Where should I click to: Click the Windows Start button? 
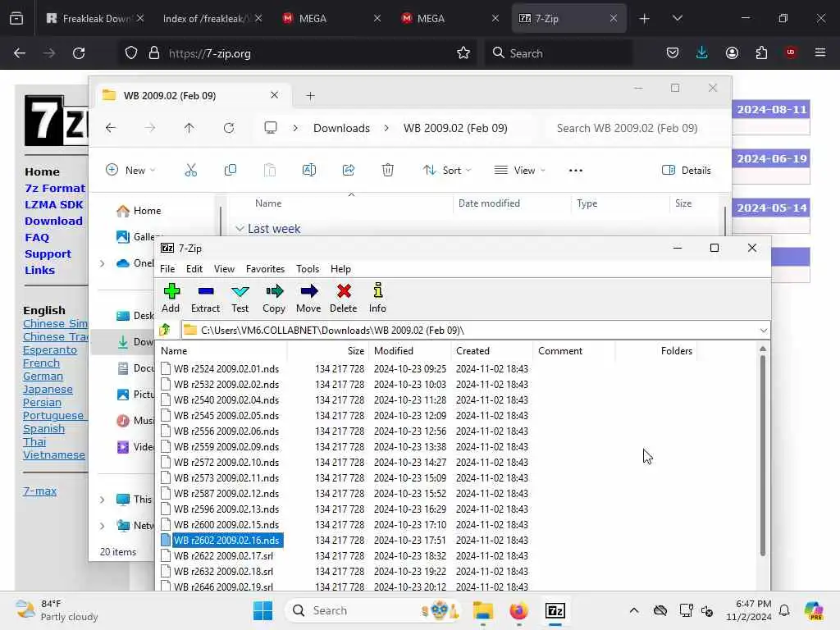[x=262, y=610]
